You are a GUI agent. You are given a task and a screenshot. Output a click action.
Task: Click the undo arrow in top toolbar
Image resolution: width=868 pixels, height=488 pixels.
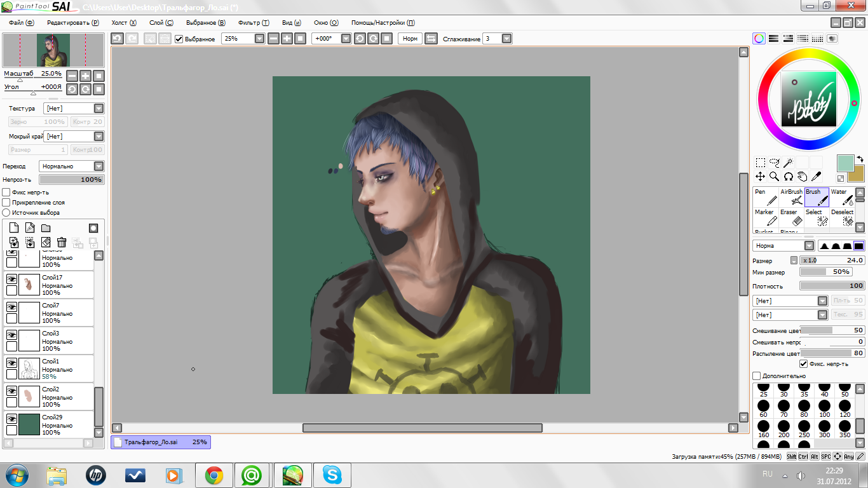point(117,39)
